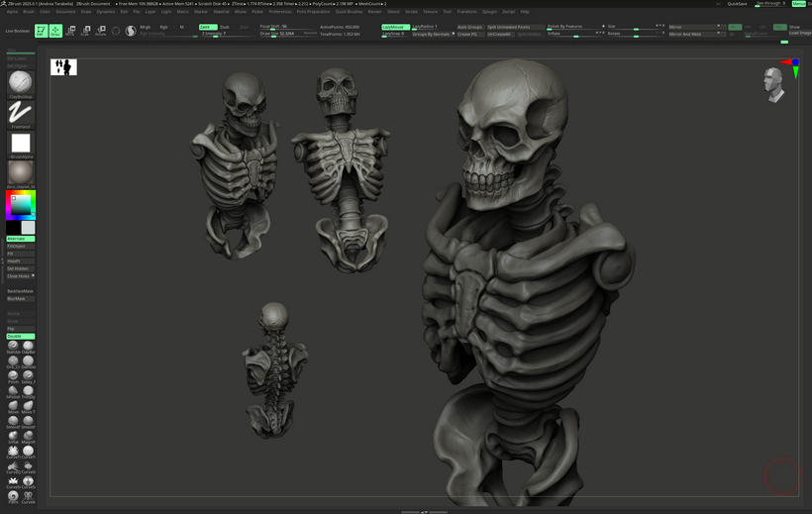Open the white brush alpha picker
The width and height of the screenshot is (812, 514).
click(x=20, y=144)
